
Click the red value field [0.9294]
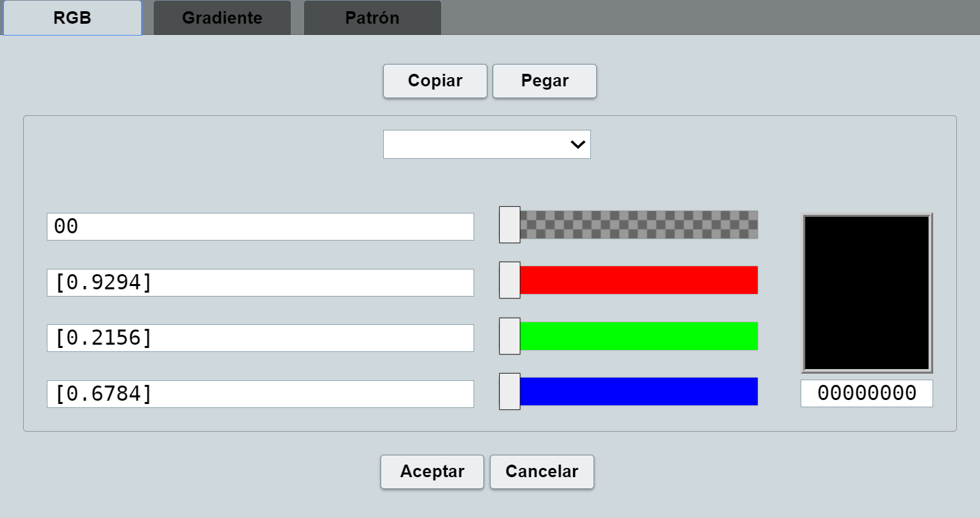pos(260,282)
